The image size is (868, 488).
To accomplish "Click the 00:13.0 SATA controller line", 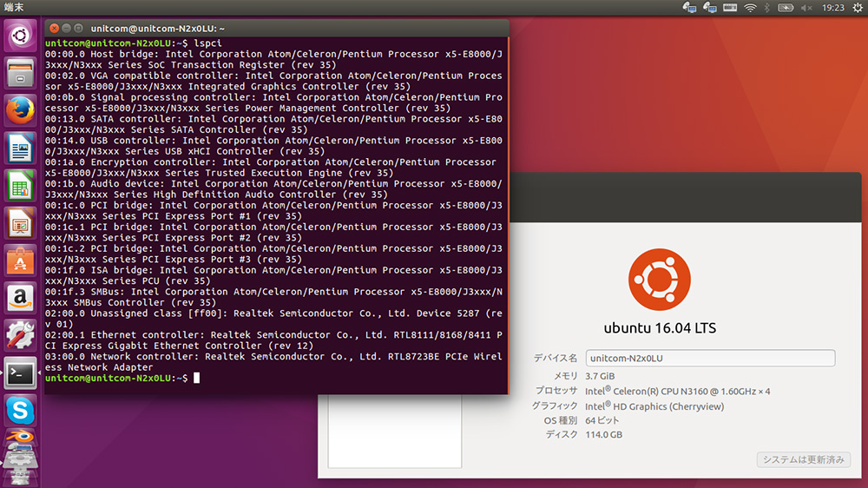I will [x=273, y=124].
